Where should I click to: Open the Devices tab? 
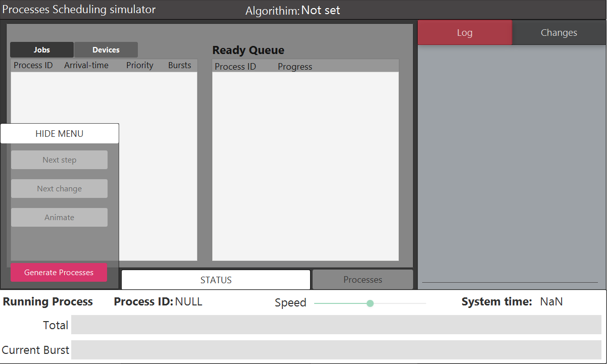[106, 50]
